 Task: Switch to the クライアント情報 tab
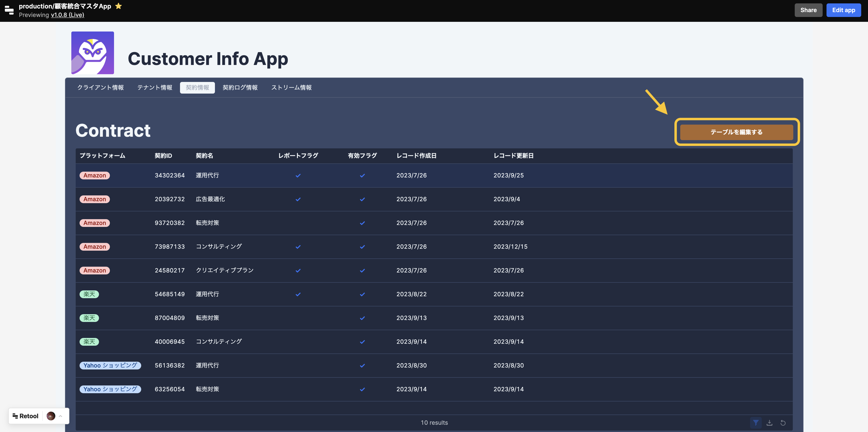point(100,88)
